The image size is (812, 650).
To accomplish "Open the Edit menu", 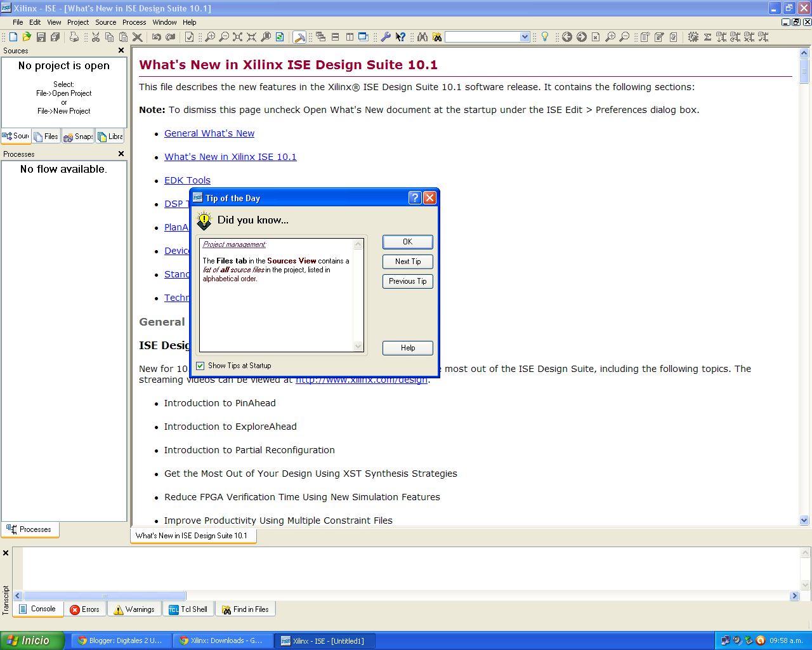I will [35, 22].
